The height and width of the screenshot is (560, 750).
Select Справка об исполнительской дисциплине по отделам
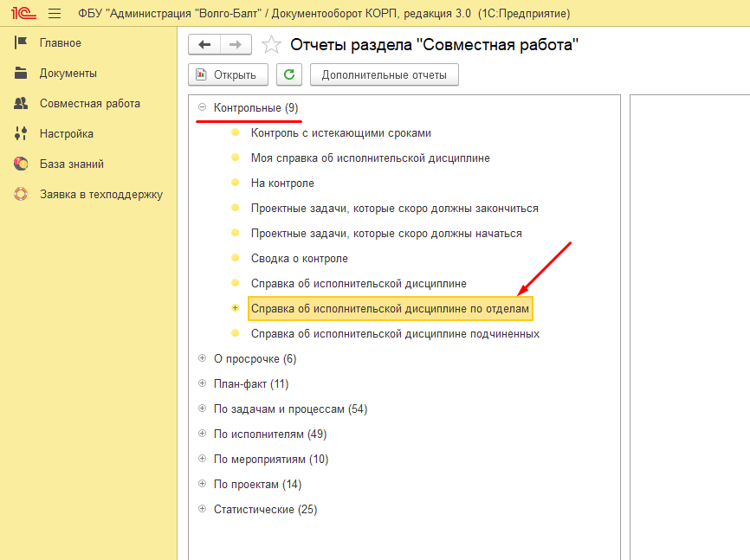[390, 309]
